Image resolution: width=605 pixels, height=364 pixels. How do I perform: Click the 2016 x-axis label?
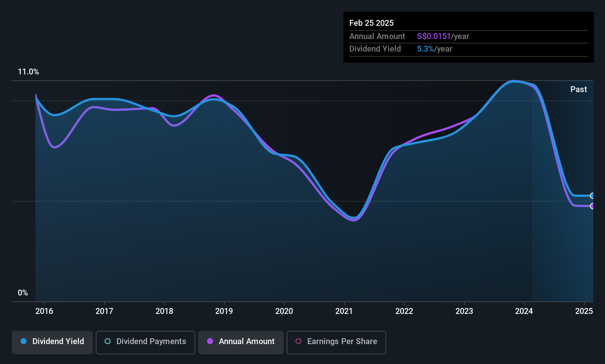click(x=44, y=311)
